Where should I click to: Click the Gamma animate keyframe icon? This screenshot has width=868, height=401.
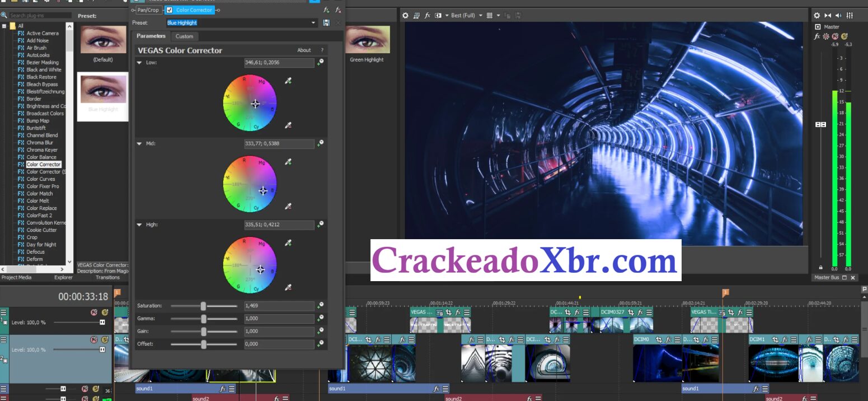click(x=321, y=318)
